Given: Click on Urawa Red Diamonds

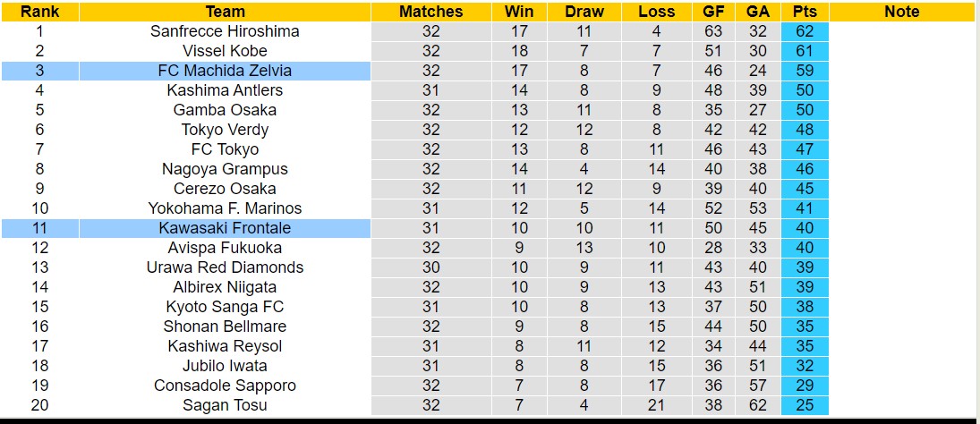Looking at the screenshot, I should click(225, 267).
